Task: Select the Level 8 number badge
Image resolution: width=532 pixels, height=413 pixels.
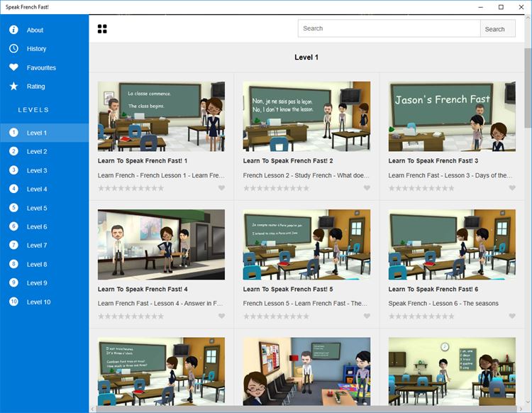Action: tap(13, 264)
